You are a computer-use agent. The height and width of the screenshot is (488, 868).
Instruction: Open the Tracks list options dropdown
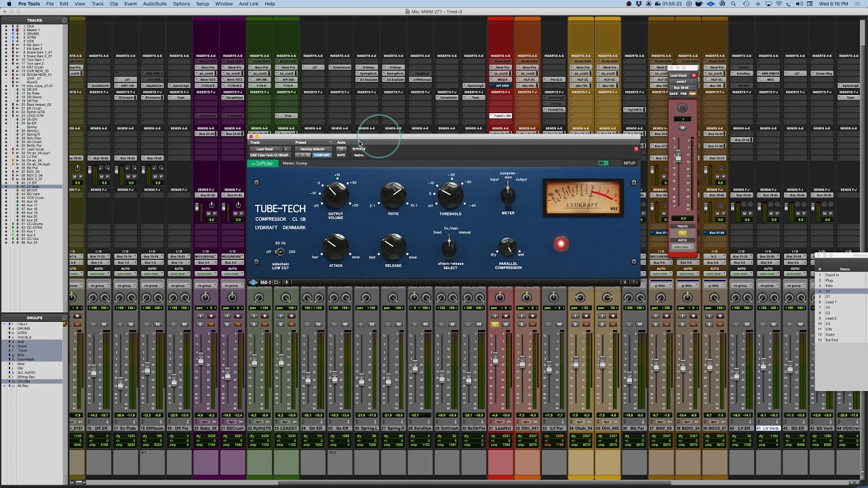pyautogui.click(x=64, y=20)
